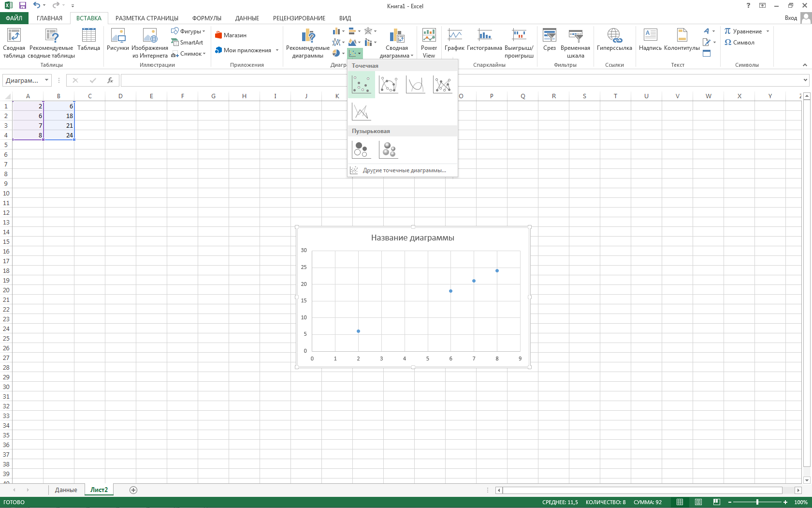Open Изображения из Интернета

(150, 43)
